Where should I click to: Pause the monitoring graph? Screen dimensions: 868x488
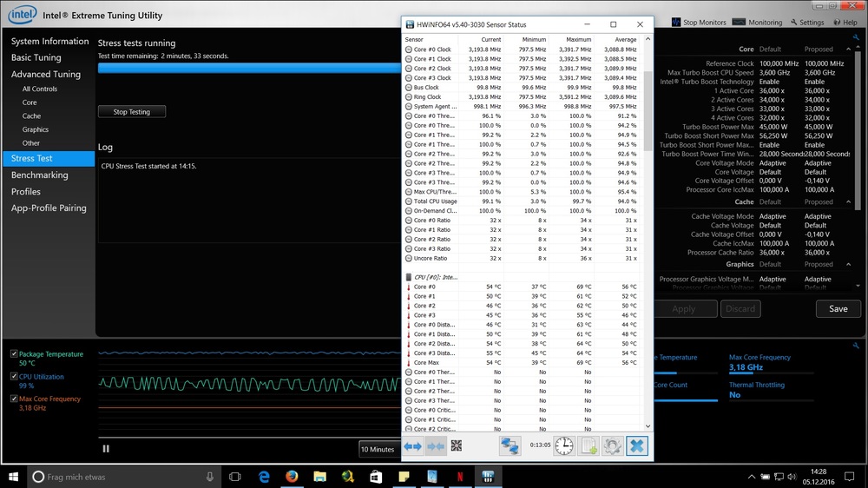106,449
